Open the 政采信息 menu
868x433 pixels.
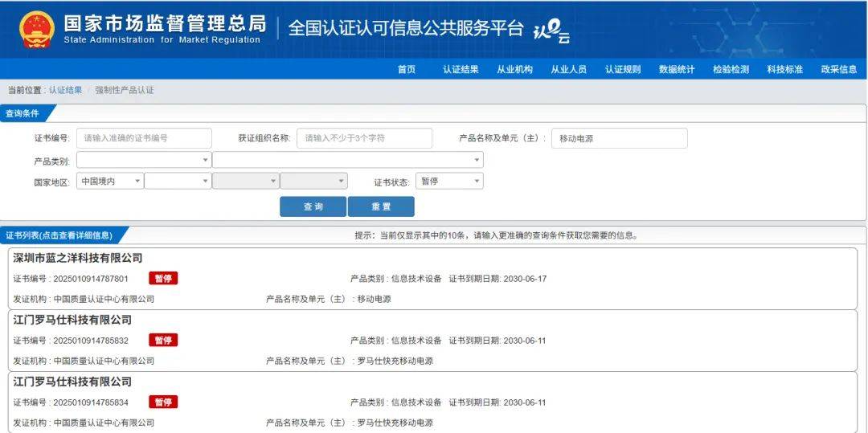point(838,70)
